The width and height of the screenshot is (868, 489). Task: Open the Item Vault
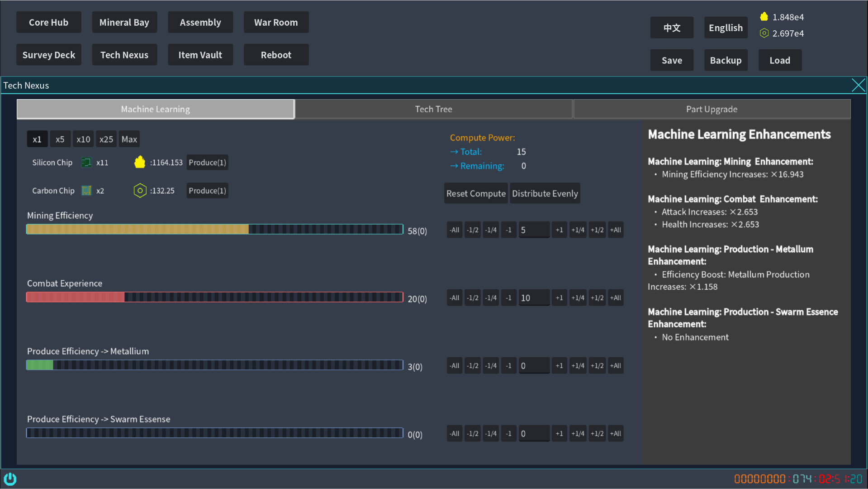pyautogui.click(x=200, y=54)
